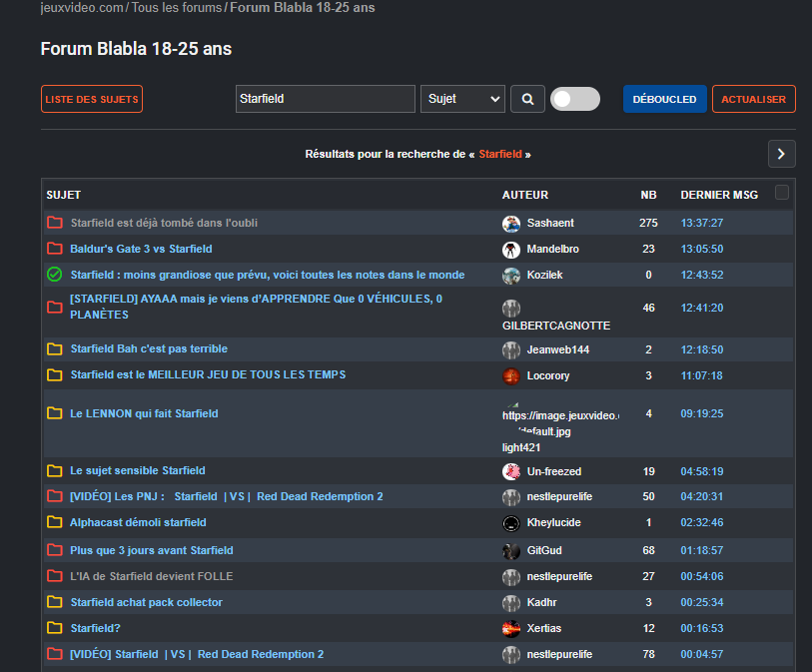Image resolution: width=812 pixels, height=672 pixels.
Task: Open "Starfield : moins grandiose que prévu" topic
Action: pyautogui.click(x=268, y=275)
